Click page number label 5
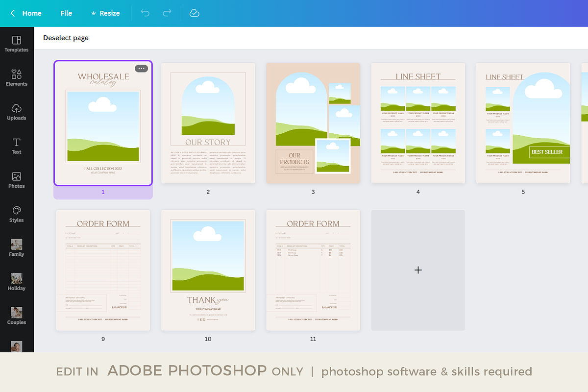 [x=523, y=192]
